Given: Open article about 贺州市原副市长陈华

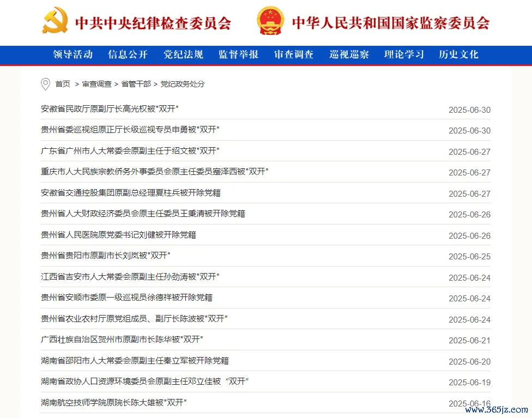Looking at the screenshot, I should (122, 340).
